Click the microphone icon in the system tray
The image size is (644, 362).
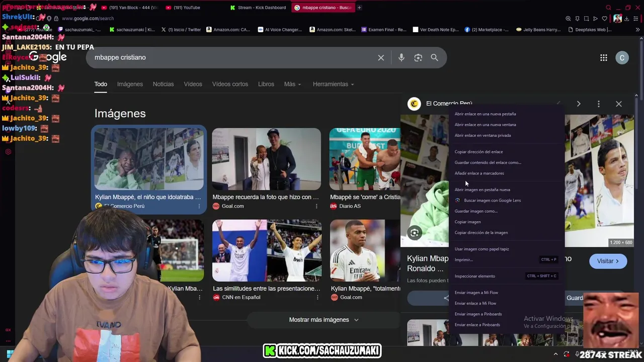click(578, 354)
